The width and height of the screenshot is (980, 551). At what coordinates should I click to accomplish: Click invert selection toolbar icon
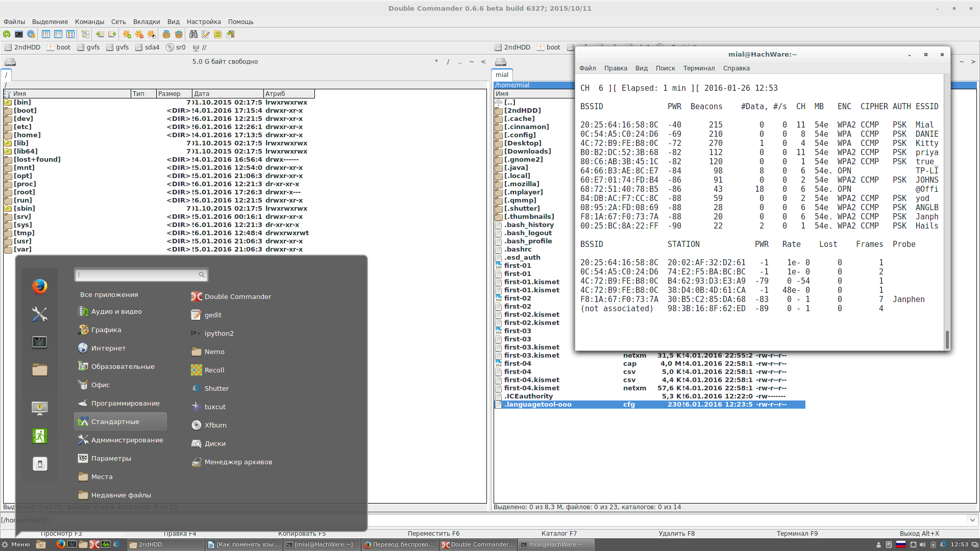coord(152,34)
